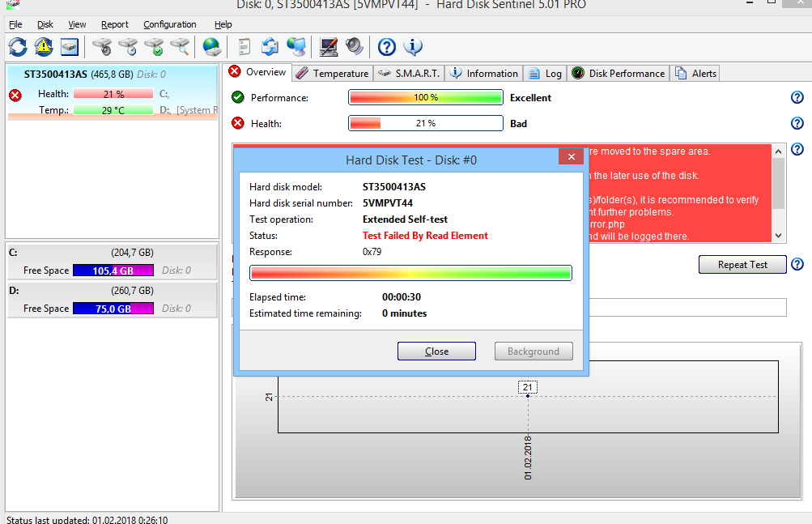Screen dimensions: 812x524
Task: Open the View menu
Action: [x=77, y=24]
